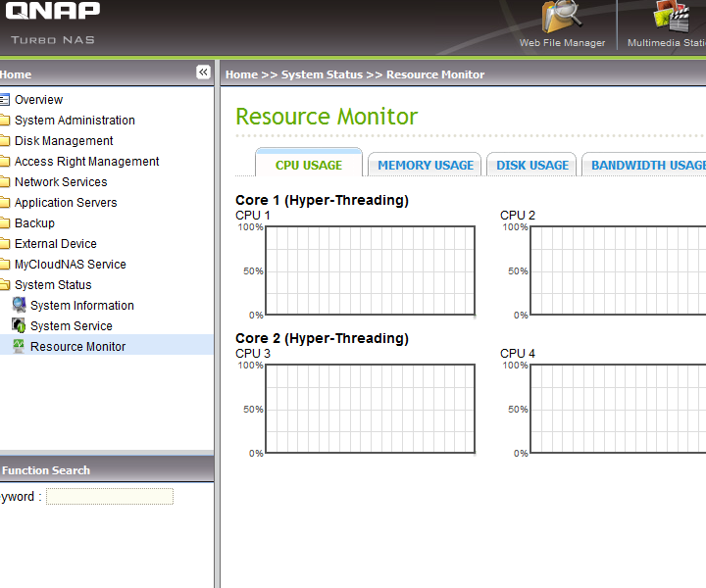The width and height of the screenshot is (706, 588).
Task: Click the System Information icon
Action: point(19,305)
